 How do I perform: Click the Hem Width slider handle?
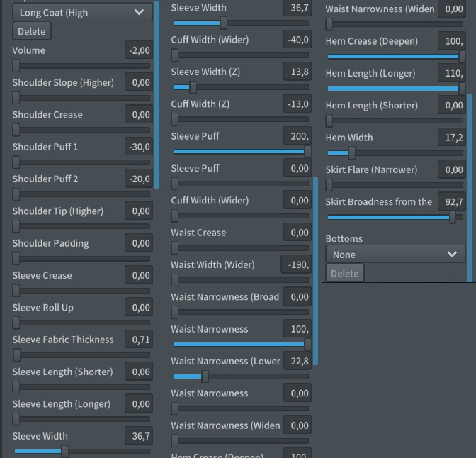351,152
